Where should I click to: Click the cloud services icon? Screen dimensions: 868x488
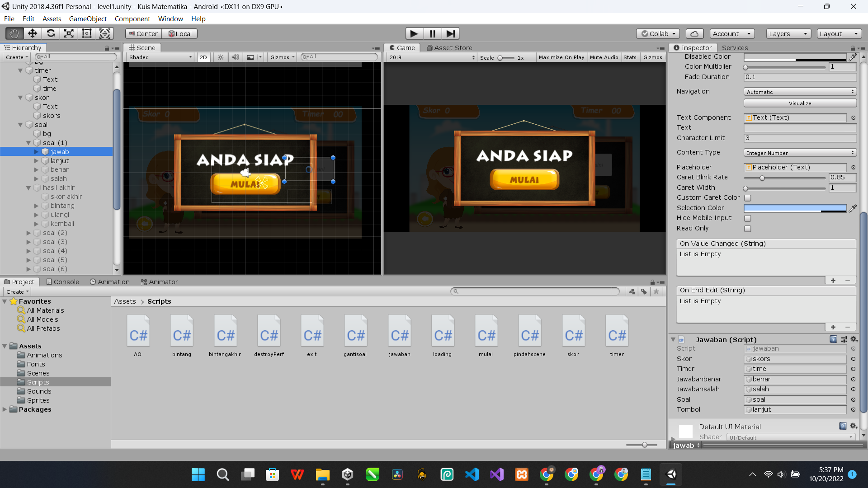point(694,33)
